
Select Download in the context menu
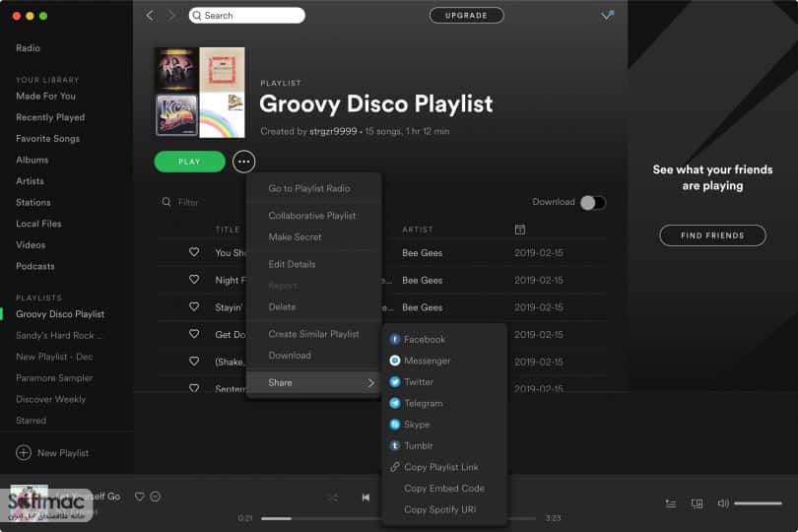tap(290, 356)
